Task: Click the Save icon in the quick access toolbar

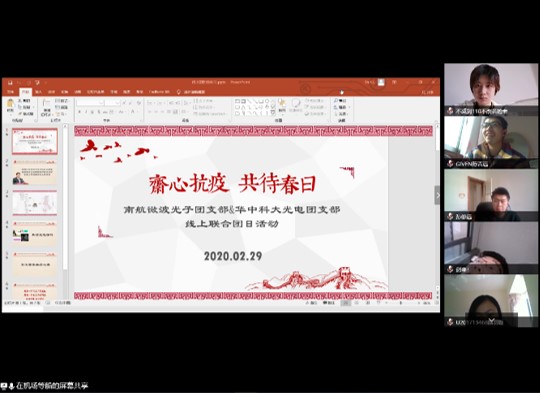Action: point(10,83)
